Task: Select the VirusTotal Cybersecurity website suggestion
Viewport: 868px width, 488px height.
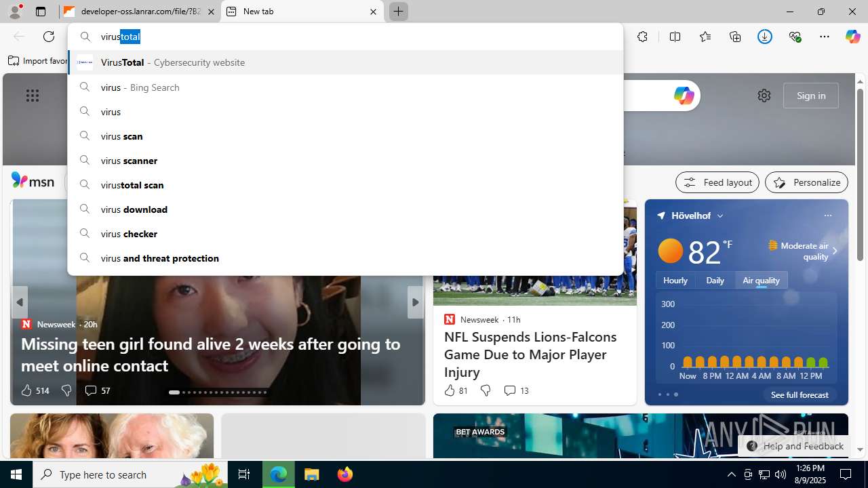Action: pos(345,62)
